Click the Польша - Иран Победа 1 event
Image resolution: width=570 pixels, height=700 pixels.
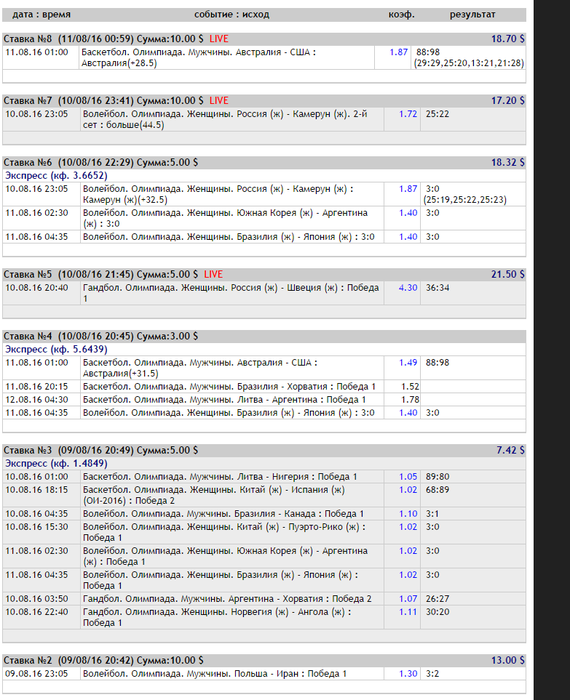(x=214, y=674)
